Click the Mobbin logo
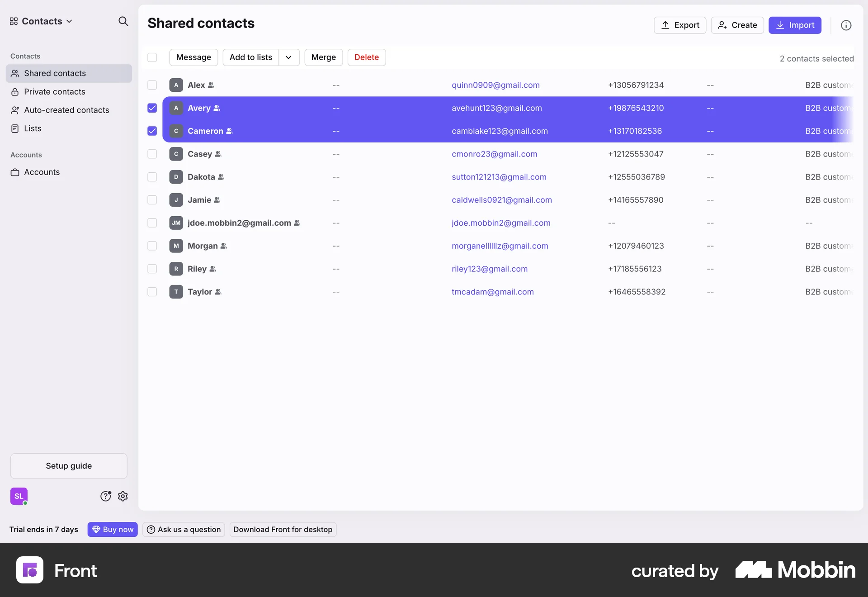 (x=795, y=570)
